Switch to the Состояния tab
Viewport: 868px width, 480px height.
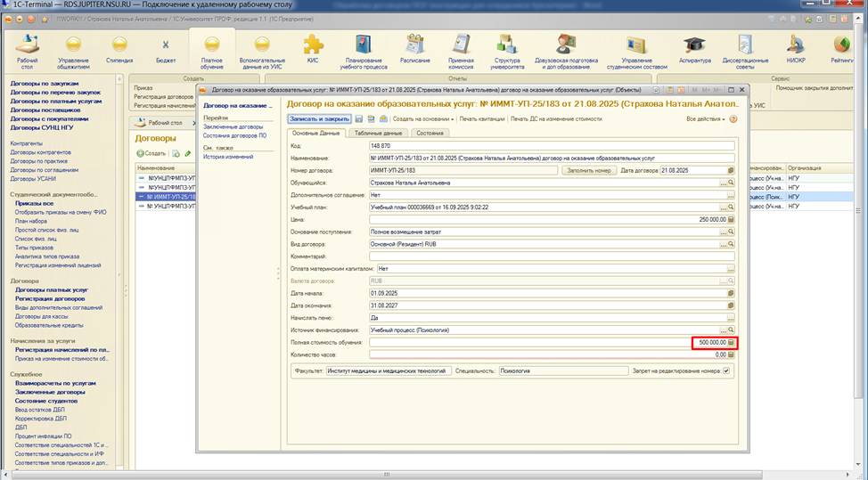(430, 133)
